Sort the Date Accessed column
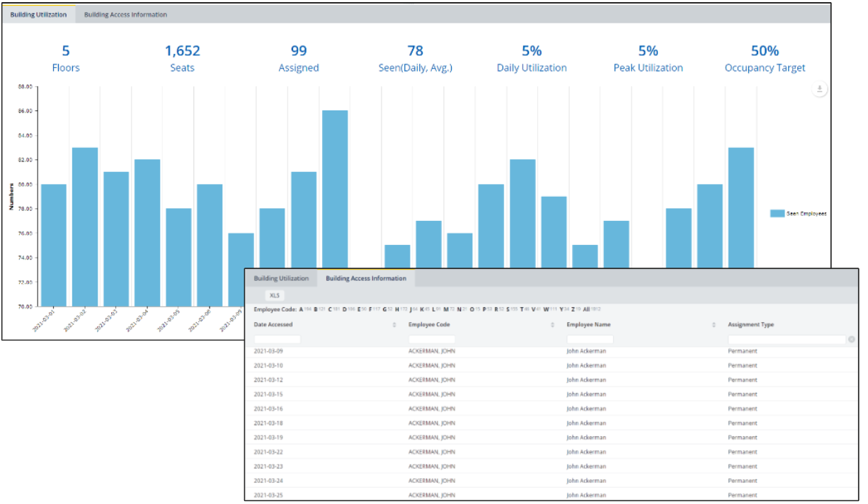This screenshot has width=868, height=504. click(394, 324)
